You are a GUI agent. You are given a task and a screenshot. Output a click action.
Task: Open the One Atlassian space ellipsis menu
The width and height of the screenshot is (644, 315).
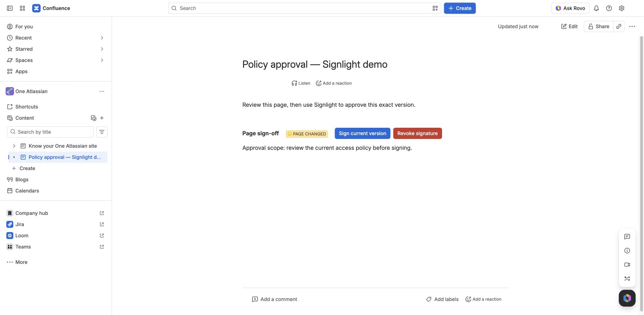coord(102,91)
